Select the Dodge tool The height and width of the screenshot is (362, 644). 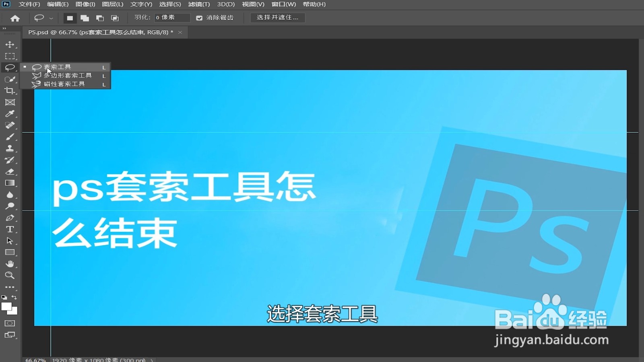pyautogui.click(x=10, y=206)
